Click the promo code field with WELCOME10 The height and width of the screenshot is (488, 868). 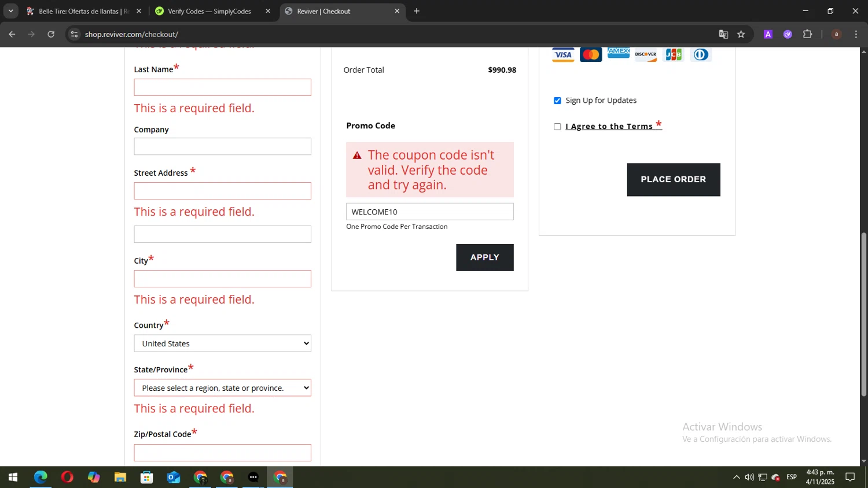[430, 212]
